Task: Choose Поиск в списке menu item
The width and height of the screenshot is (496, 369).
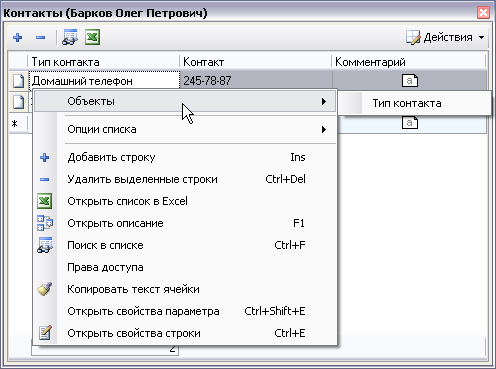Action: (x=185, y=245)
